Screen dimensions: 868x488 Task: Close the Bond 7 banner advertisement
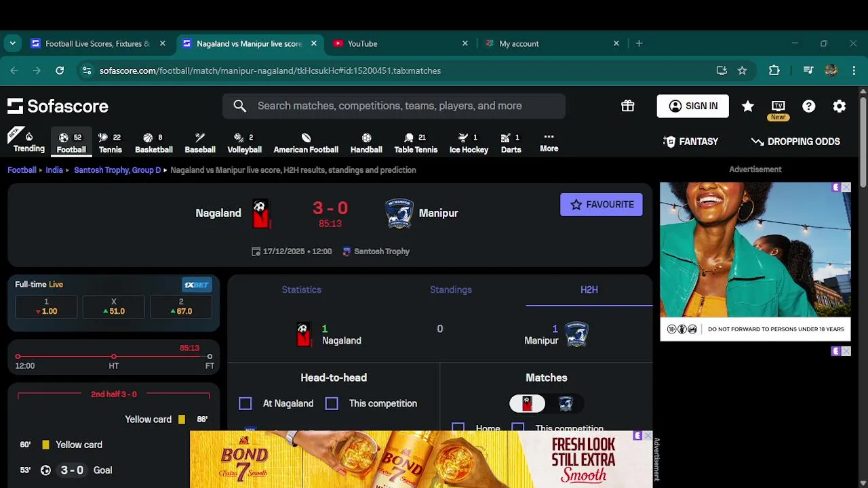(x=648, y=436)
